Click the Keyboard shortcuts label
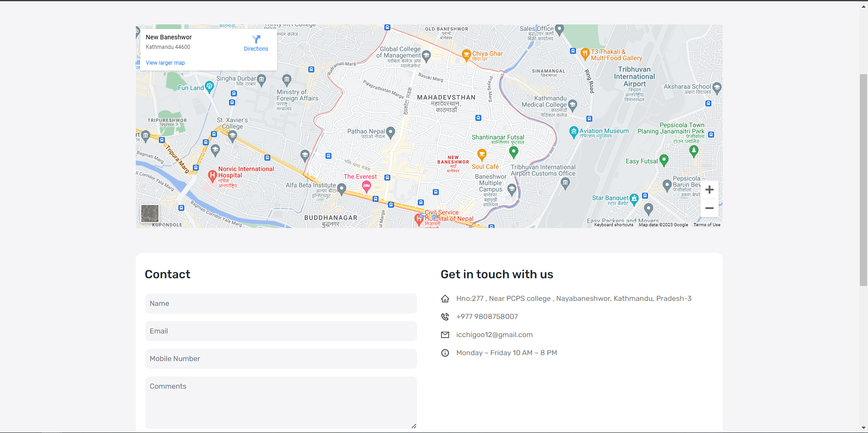 pyautogui.click(x=613, y=225)
